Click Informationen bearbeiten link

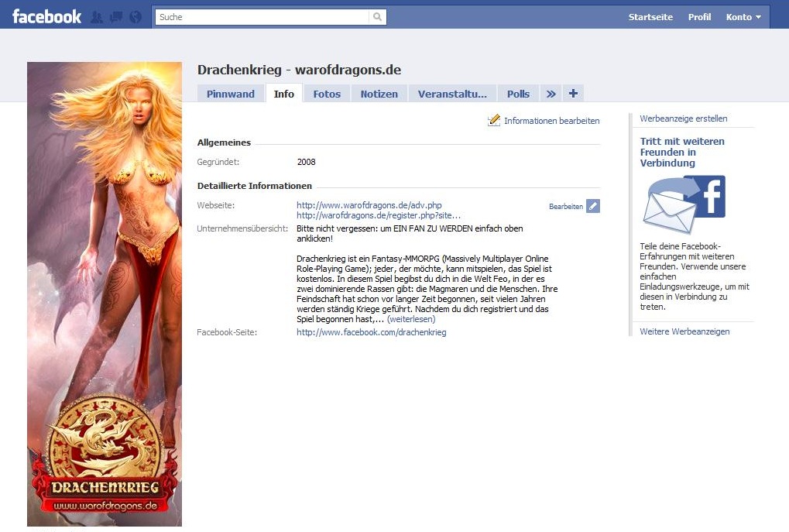click(551, 121)
